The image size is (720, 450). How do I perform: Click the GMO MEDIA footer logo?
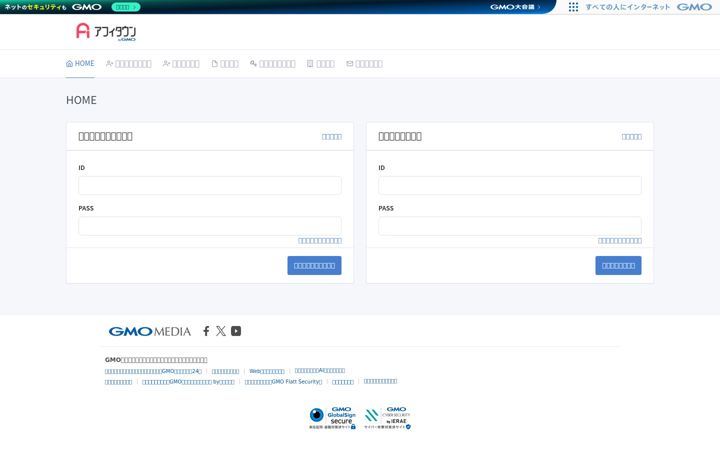150,332
